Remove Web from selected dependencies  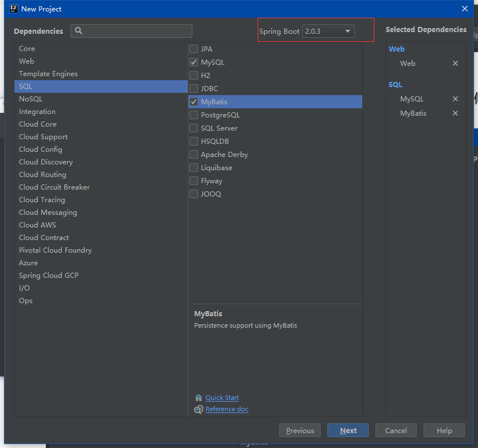[455, 63]
